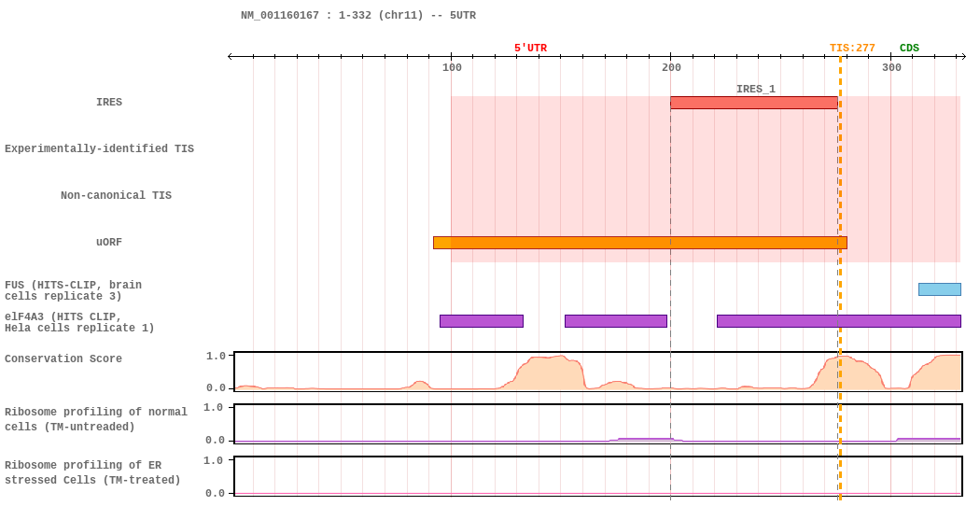Screen dimensions: 980x506
Task: Click the NM_001160167 transcript title
Action: 358,16
